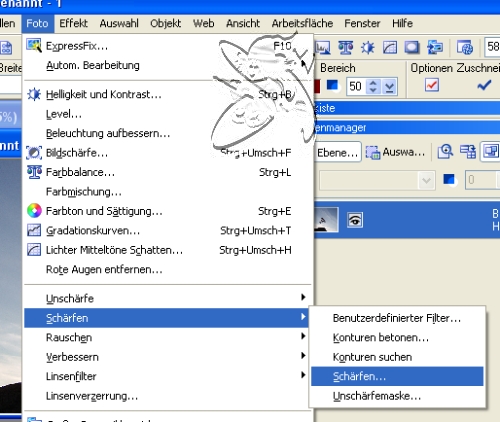Click the color balance scales toolbar icon
The width and height of the screenshot is (500, 422).
(346, 48)
